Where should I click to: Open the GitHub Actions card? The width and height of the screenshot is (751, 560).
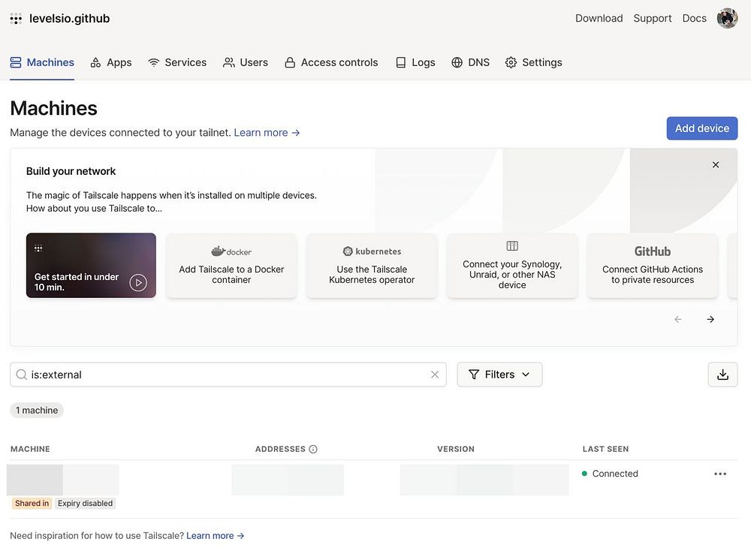[x=653, y=266]
